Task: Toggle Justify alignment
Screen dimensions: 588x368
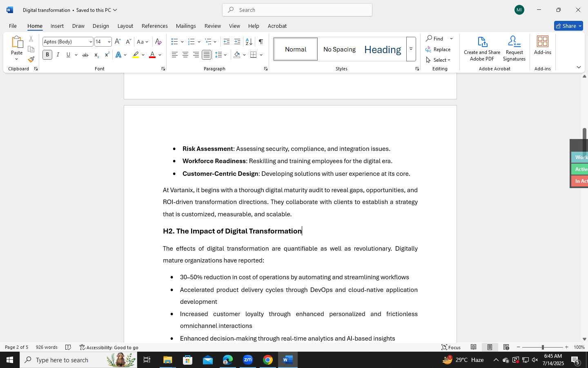Action: point(207,55)
